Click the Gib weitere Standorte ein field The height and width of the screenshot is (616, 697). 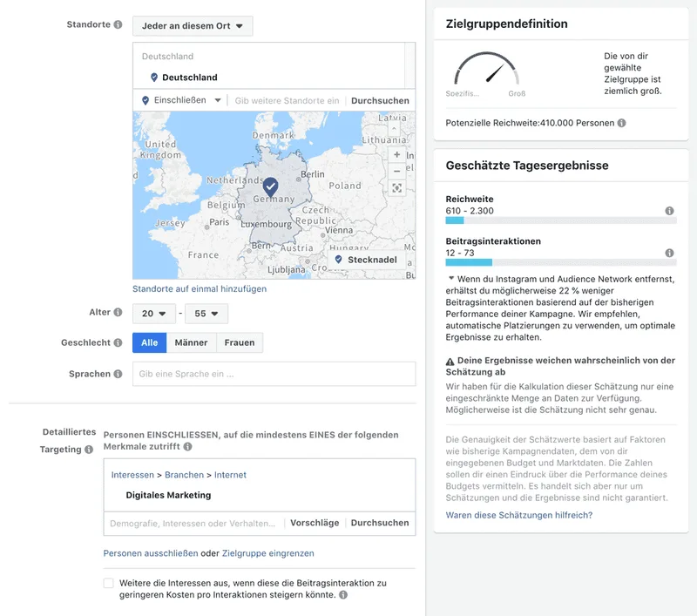(287, 101)
